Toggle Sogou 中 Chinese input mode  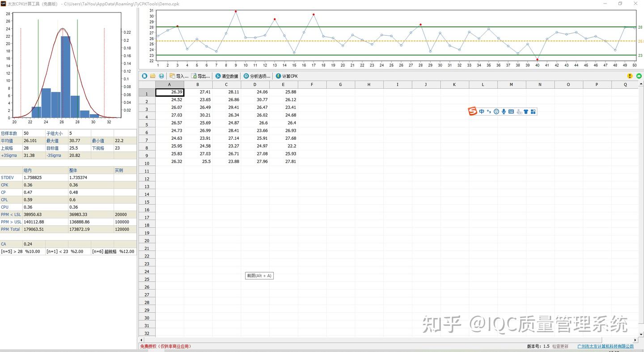click(482, 112)
